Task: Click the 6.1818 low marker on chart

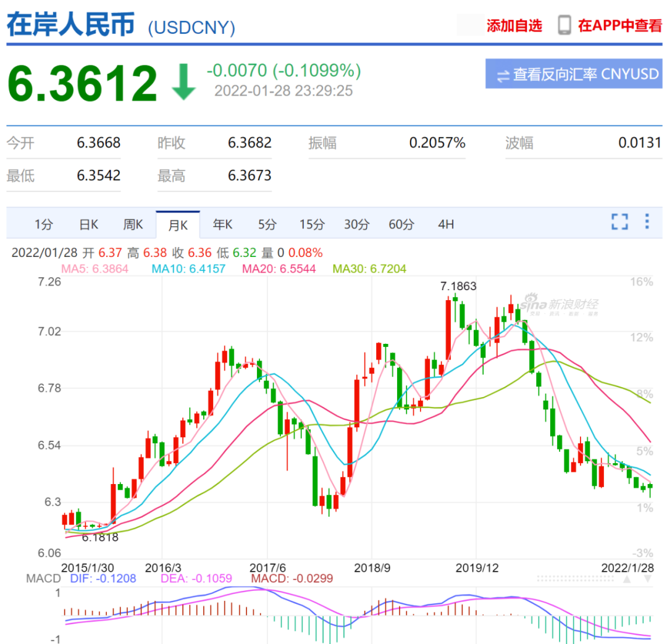Action: (x=100, y=537)
